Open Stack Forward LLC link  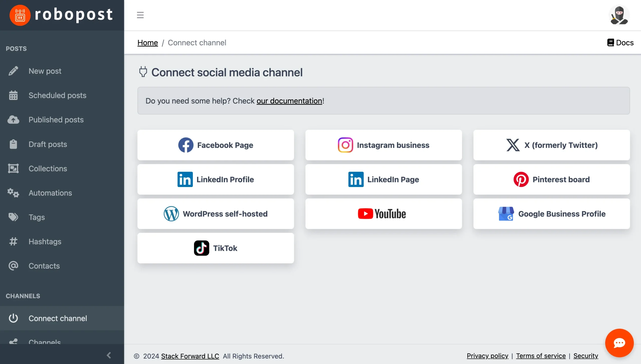coord(190,356)
